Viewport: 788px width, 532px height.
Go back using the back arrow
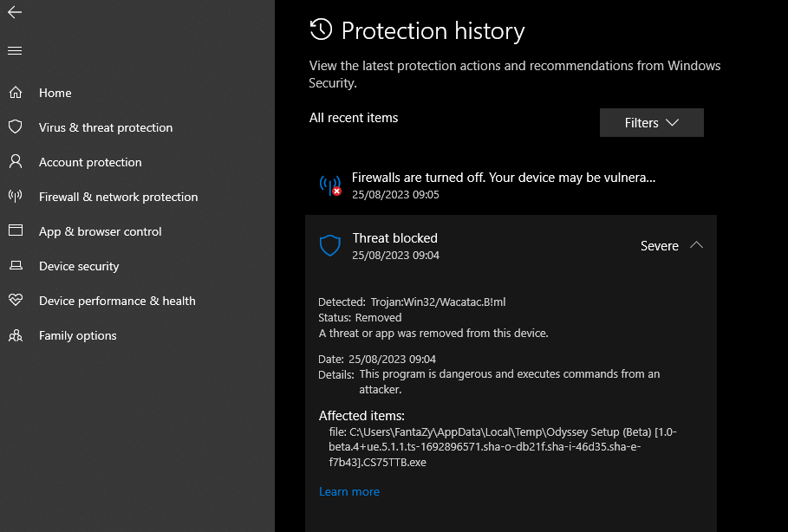(x=15, y=12)
